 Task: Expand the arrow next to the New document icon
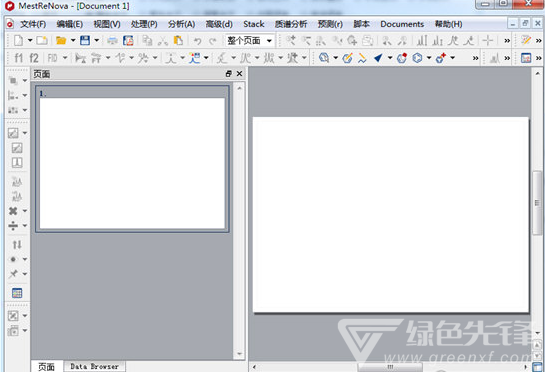click(30, 41)
